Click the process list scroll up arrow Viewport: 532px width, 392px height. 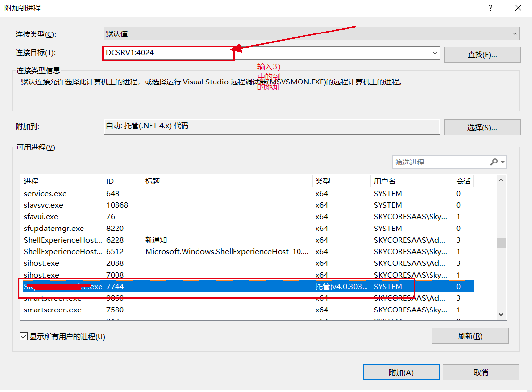tap(501, 180)
